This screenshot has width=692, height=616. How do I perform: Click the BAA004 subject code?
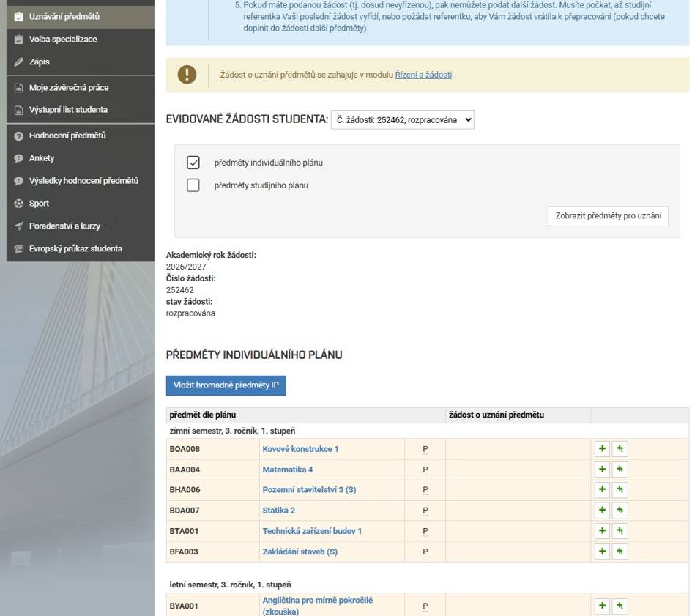[185, 470]
